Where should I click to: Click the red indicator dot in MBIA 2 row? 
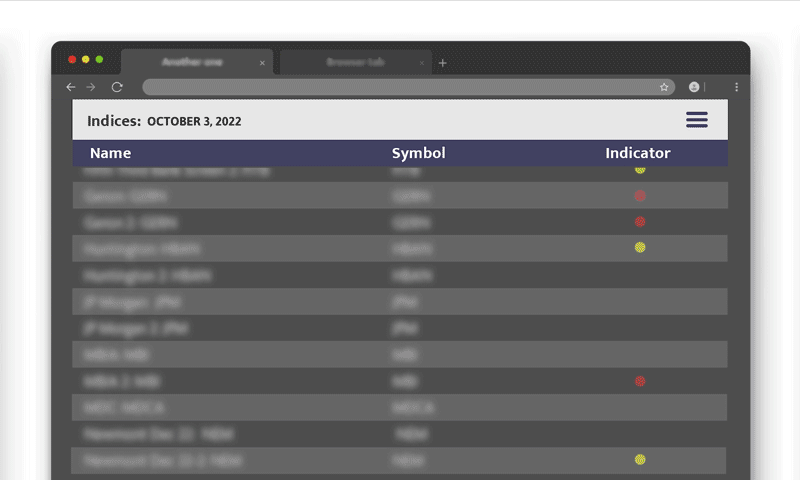pyautogui.click(x=640, y=381)
